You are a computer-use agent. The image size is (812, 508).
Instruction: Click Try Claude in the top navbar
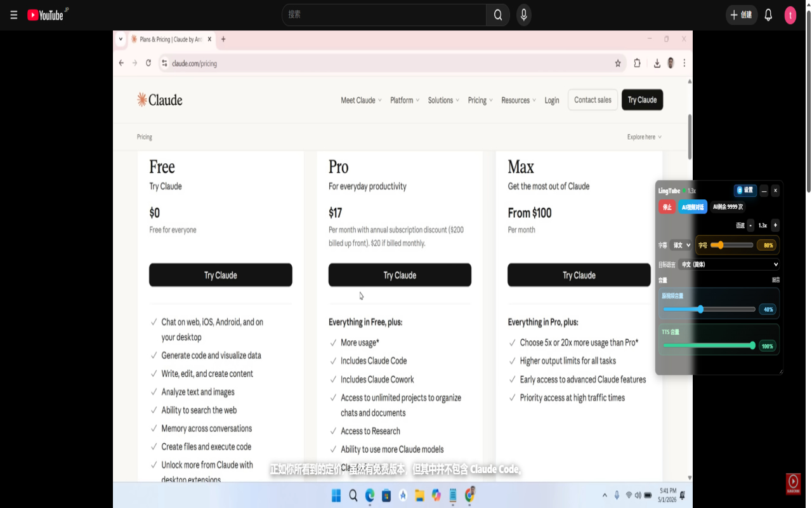pos(642,100)
